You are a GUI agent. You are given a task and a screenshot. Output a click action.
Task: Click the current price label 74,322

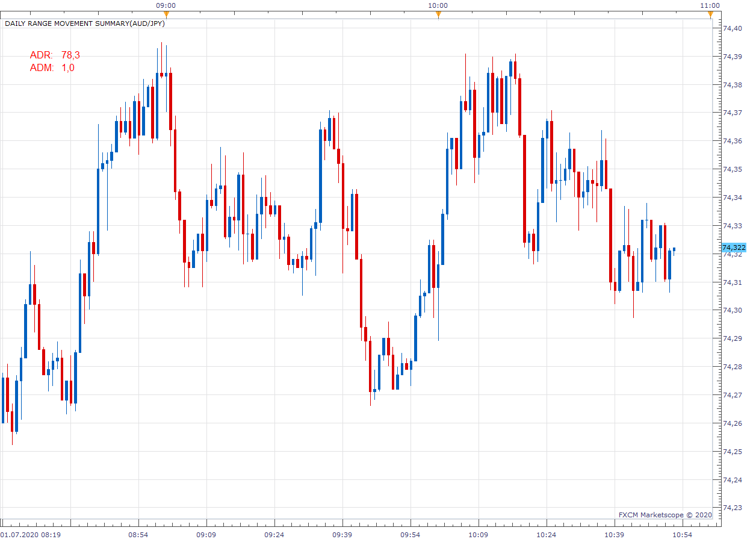click(734, 248)
